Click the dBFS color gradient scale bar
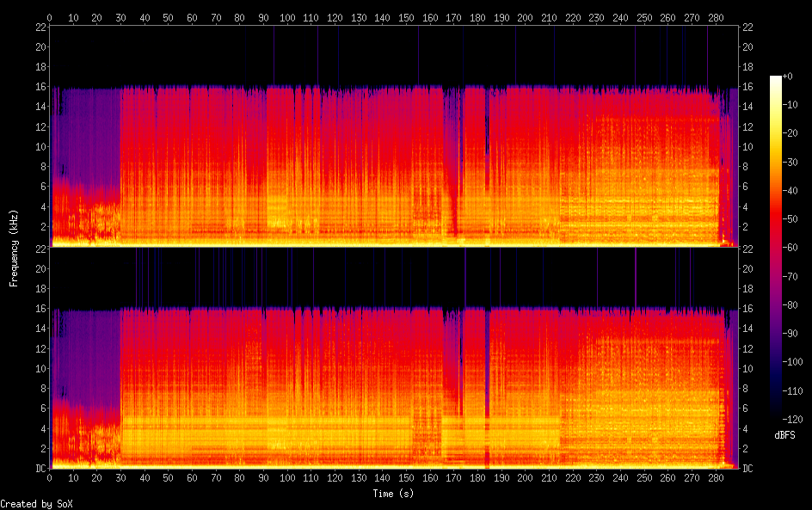 pyautogui.click(x=775, y=248)
